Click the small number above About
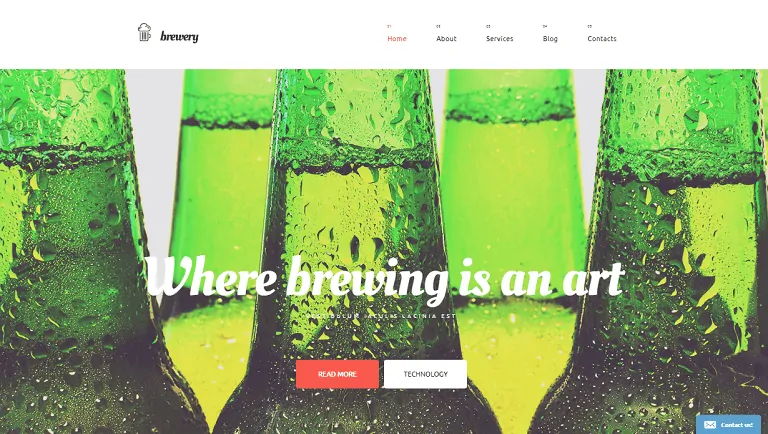Screen dimensions: 768x434 click(438, 26)
